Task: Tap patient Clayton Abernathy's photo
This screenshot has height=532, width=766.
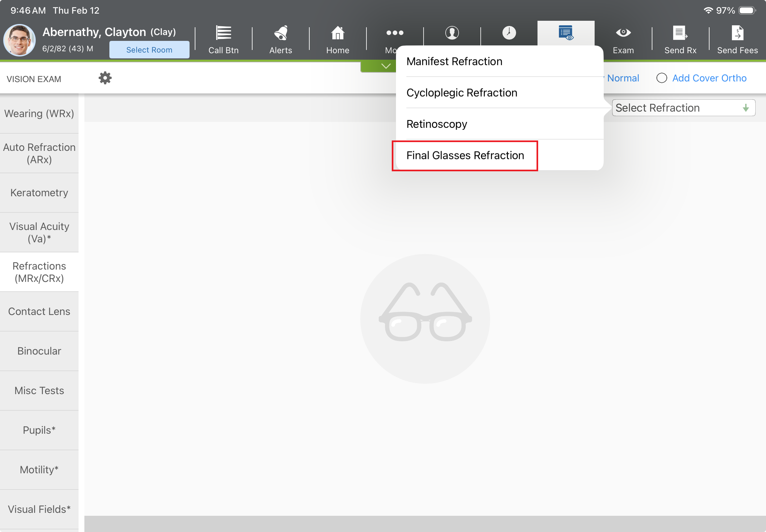Action: [x=19, y=40]
